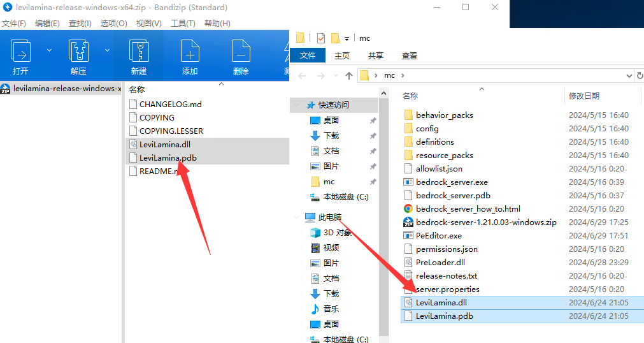
Task: Select COPYING.LESSER in the archive list
Action: [x=171, y=131]
